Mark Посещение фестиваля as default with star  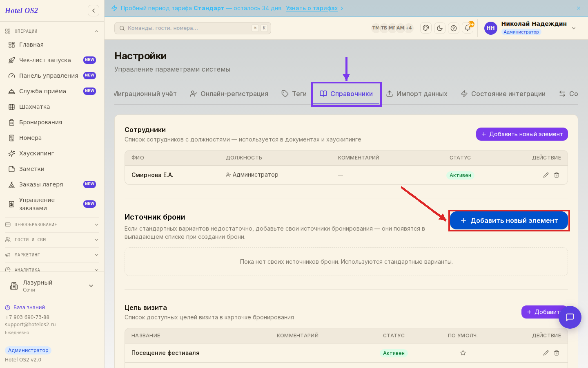(463, 353)
